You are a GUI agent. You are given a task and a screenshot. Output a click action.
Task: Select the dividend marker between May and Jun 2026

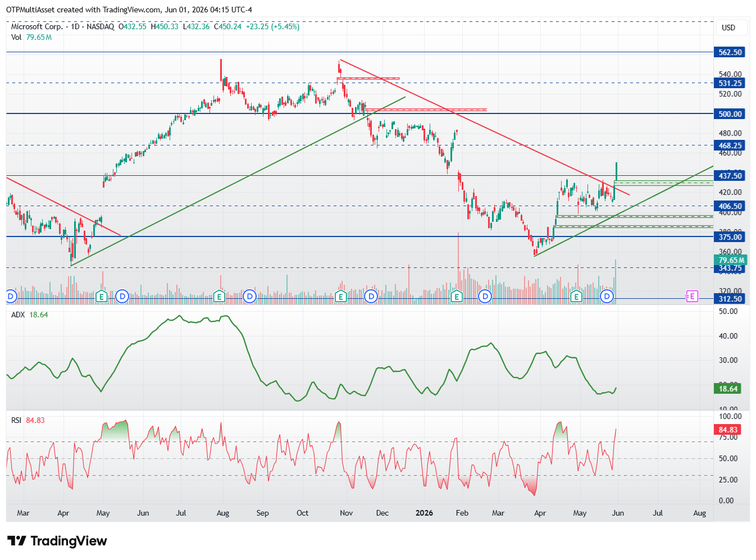pos(607,296)
